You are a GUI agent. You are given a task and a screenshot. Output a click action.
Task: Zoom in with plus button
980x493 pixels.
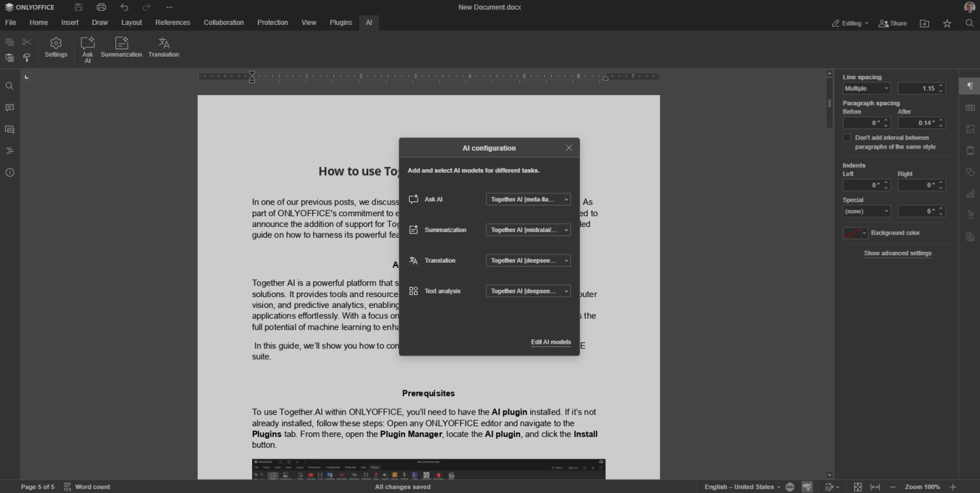tap(953, 487)
